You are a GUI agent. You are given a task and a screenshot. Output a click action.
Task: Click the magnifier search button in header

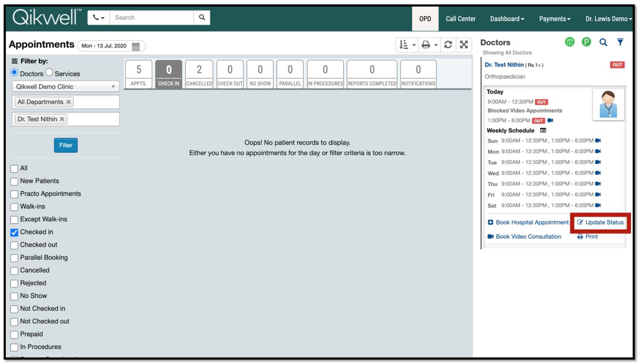click(202, 17)
